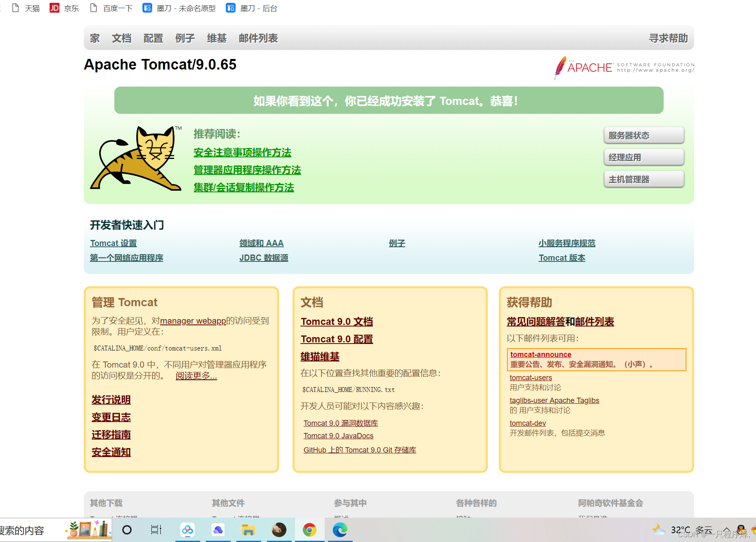This screenshot has width=756, height=542.
Task: Click the weather icon in system tray
Action: pyautogui.click(x=658, y=529)
